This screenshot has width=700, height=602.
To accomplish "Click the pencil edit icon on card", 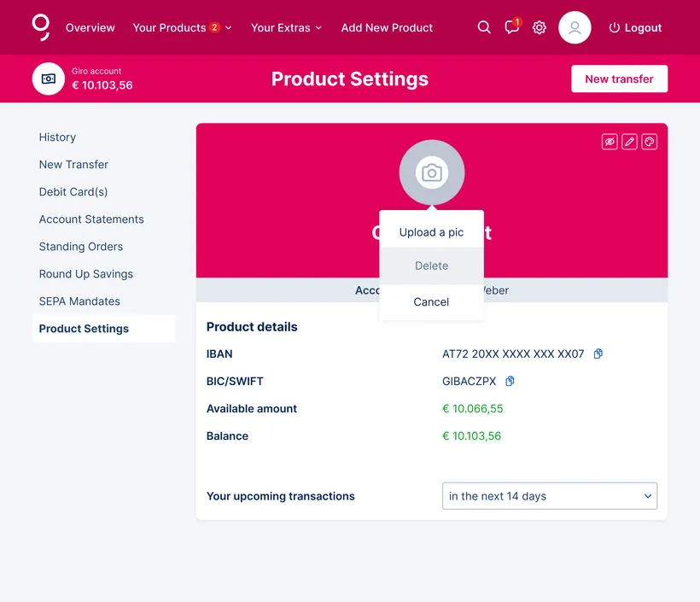I will [629, 142].
